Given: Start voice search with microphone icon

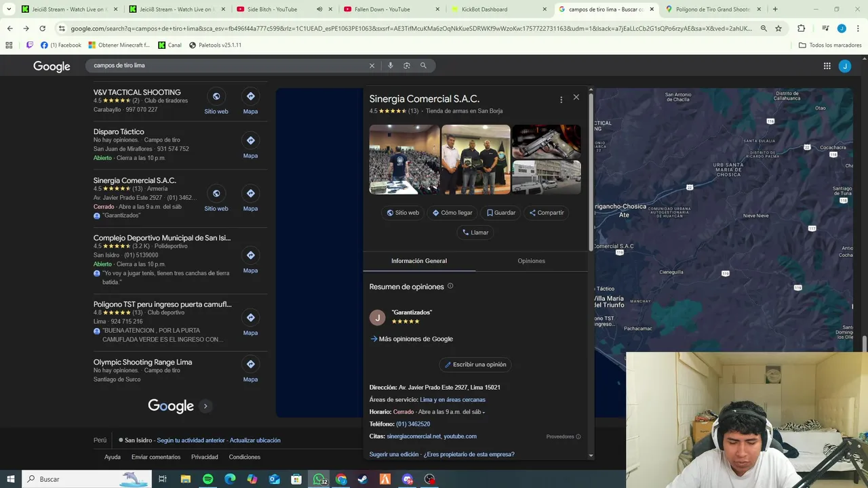Looking at the screenshot, I should coord(390,66).
